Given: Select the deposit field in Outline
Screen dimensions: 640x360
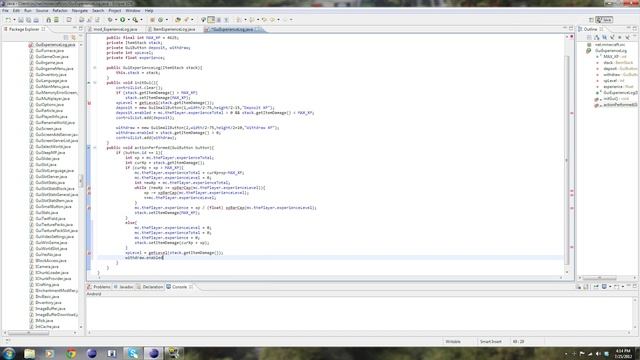Looking at the screenshot, I should pos(617,69).
